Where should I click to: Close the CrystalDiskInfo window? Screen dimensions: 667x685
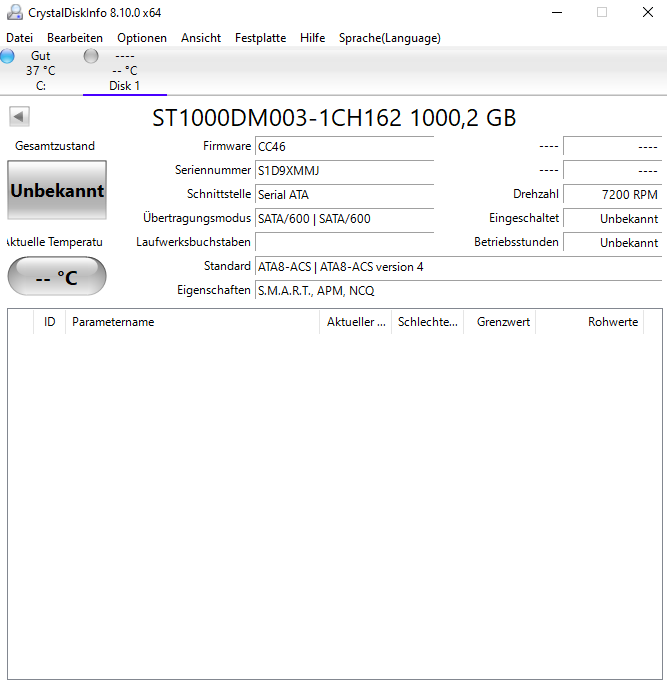648,12
